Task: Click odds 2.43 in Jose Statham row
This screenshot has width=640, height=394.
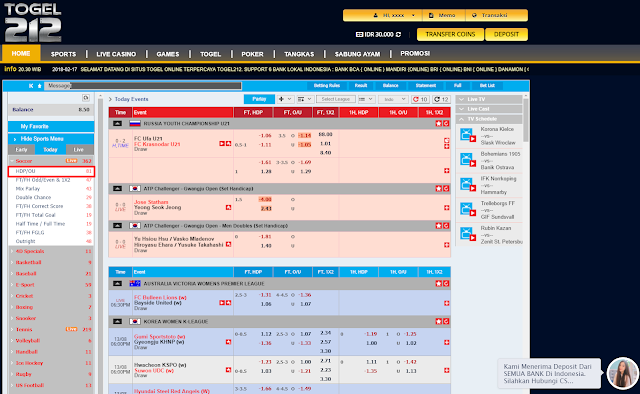Action: [266, 209]
